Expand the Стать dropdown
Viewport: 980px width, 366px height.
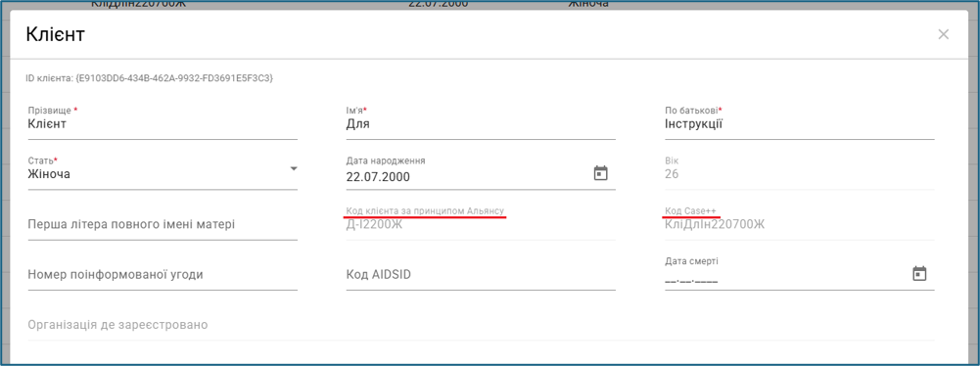pos(294,168)
